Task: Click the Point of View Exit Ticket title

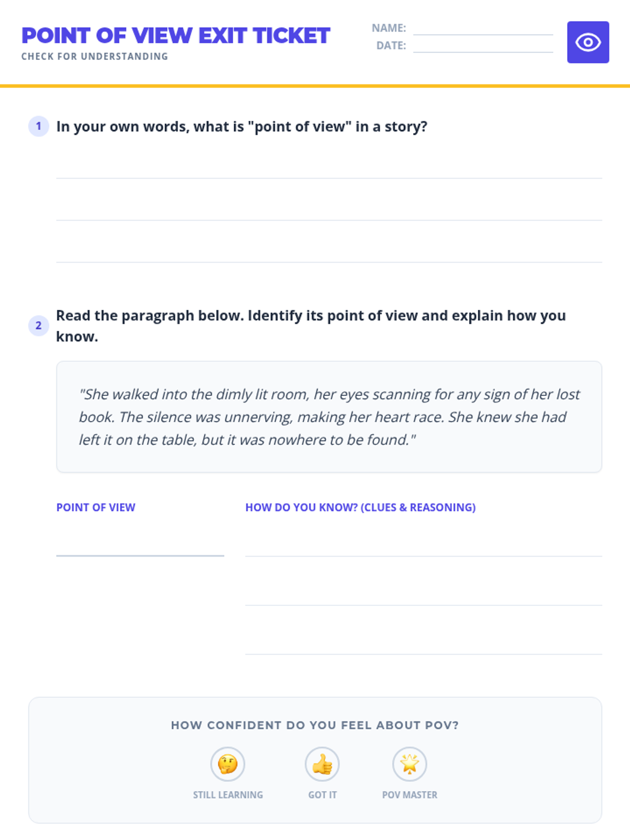Action: (x=176, y=36)
